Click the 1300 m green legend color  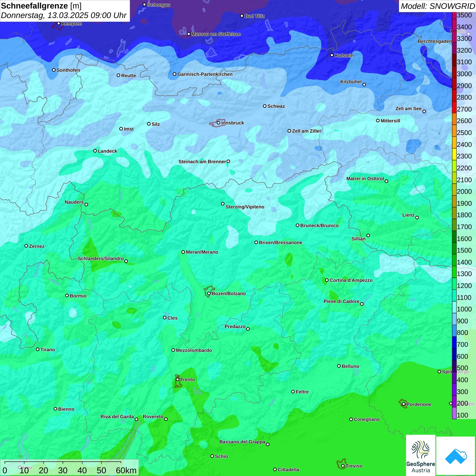pos(454,272)
